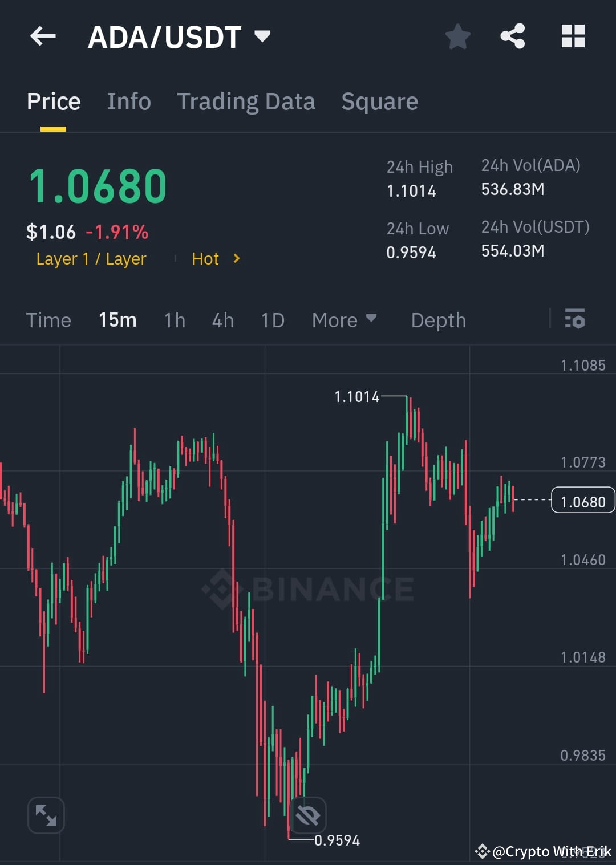Image resolution: width=616 pixels, height=865 pixels.
Task: Switch chart to 1D timeframe
Action: click(x=272, y=320)
